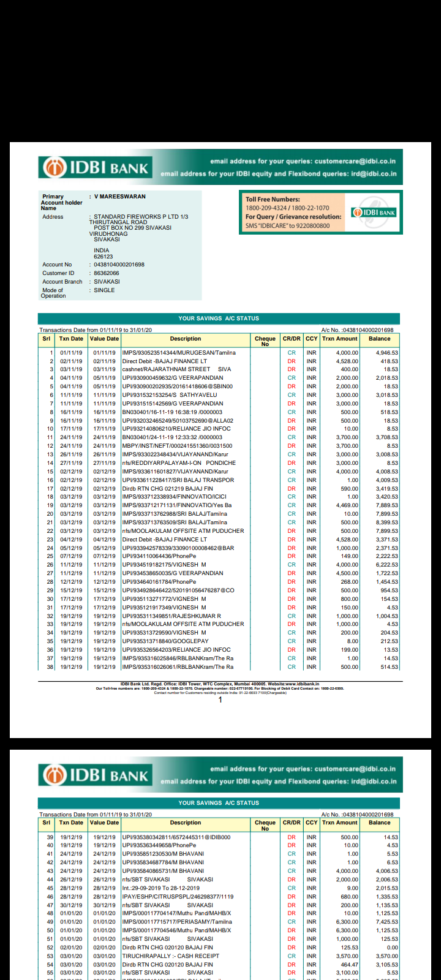Select the Description column header on page one
The width and height of the screenshot is (441, 980).
[x=186, y=339]
